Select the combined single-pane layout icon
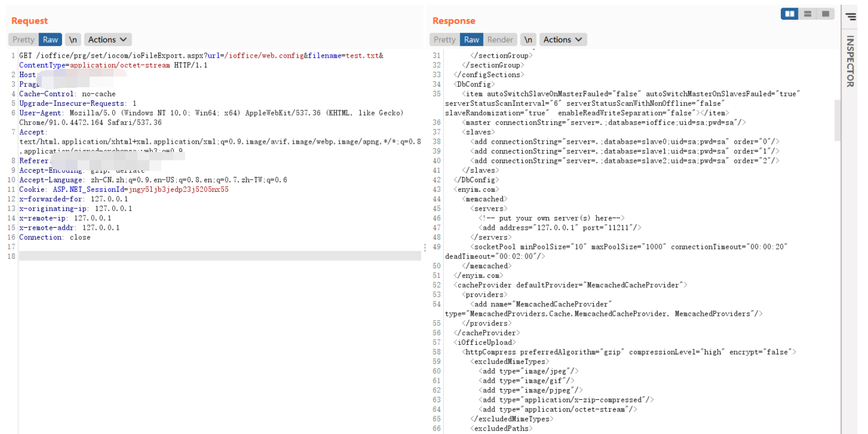Viewport: 868px width, 434px height. pos(825,14)
